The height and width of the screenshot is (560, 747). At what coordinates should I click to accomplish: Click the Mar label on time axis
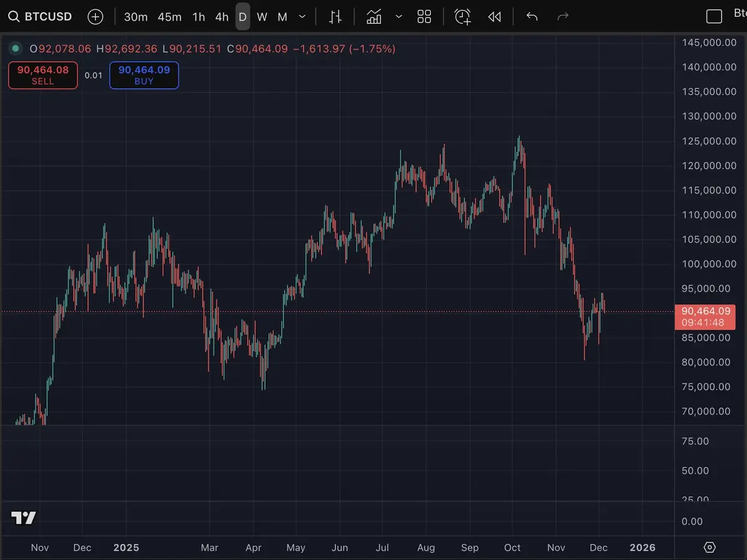tap(210, 548)
